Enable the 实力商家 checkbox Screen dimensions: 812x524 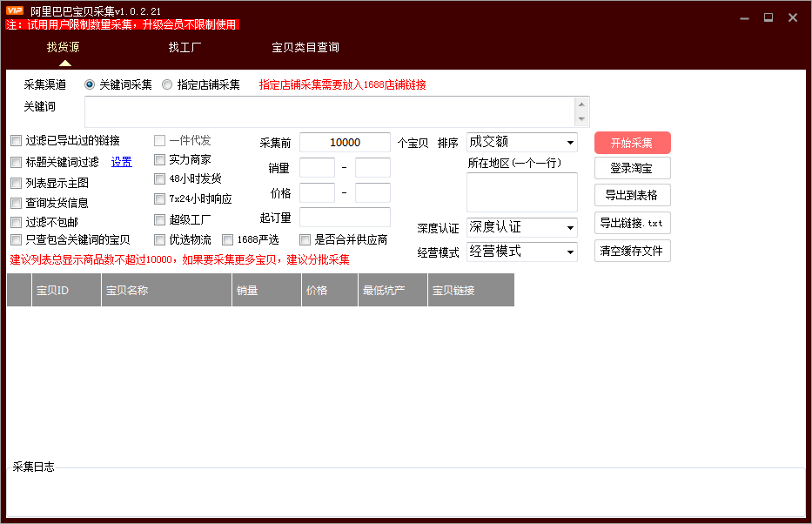(x=159, y=159)
